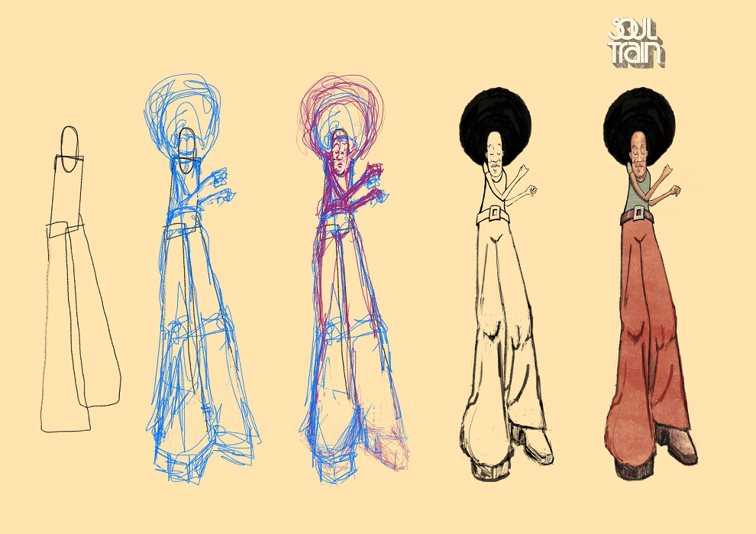
Task: Select the uncolored inked line-art figure
Action: (x=506, y=284)
